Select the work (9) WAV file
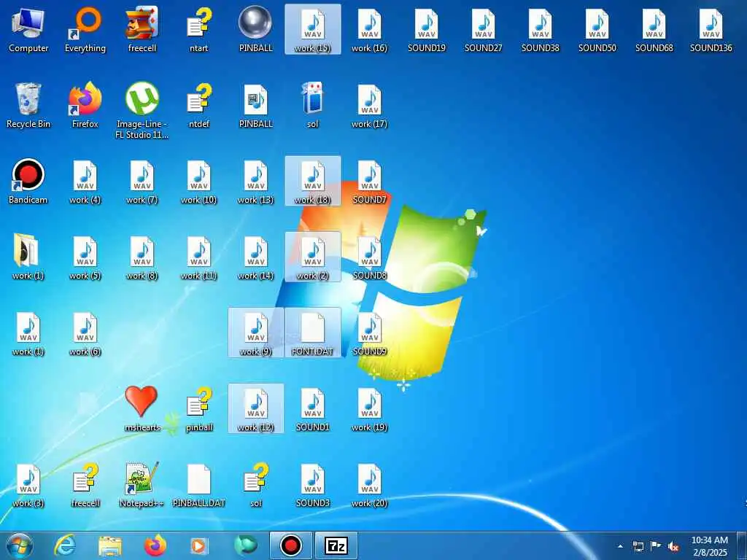 pos(256,332)
